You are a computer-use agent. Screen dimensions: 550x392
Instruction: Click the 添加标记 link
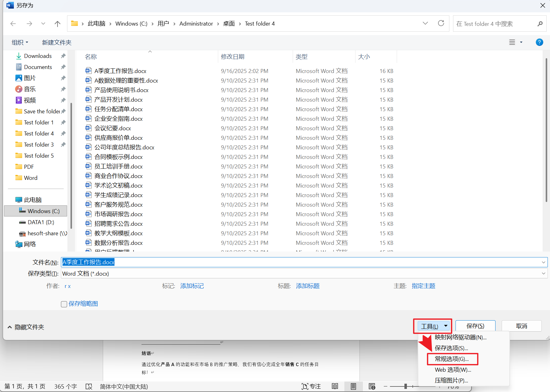tap(192, 286)
